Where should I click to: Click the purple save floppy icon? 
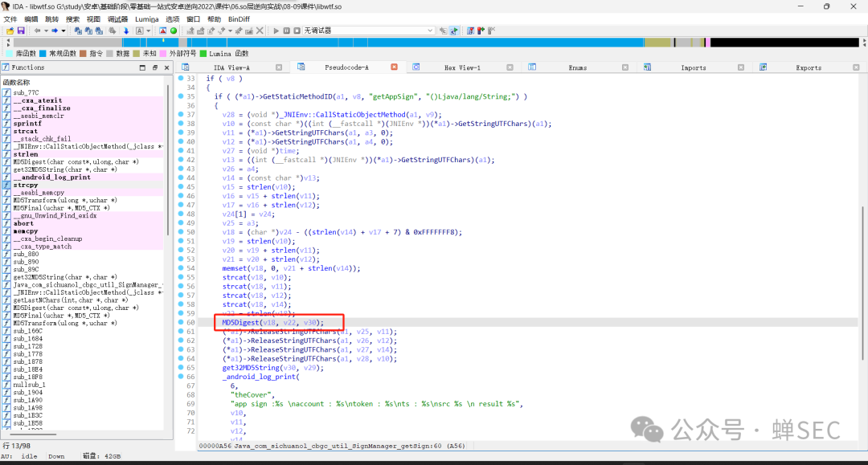pyautogui.click(x=21, y=31)
